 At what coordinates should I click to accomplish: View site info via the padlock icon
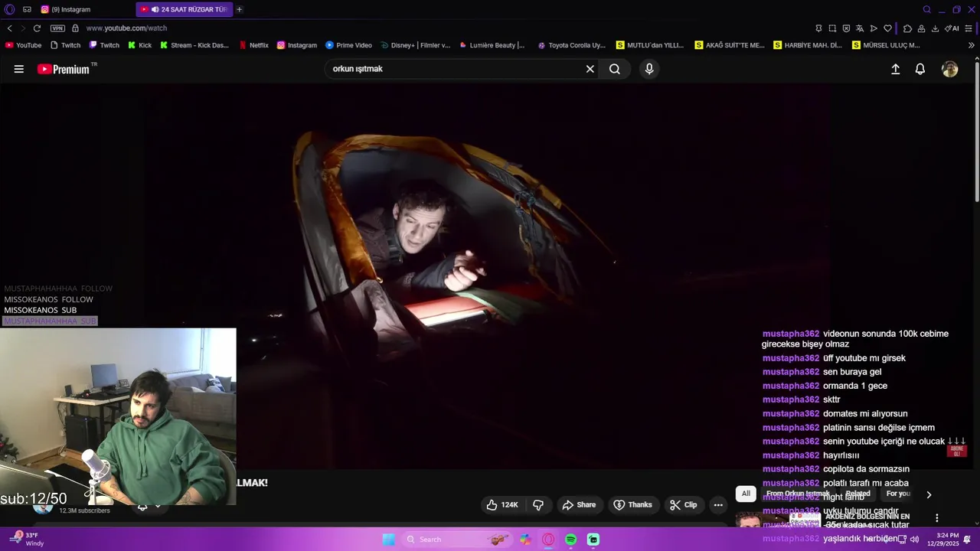75,28
